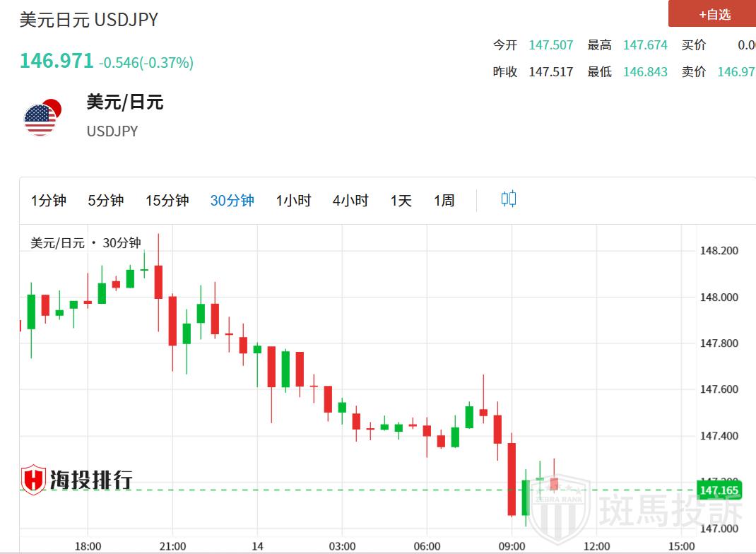Show the 1天 daily chart
Viewport: 756px width, 554px height.
[x=401, y=201]
